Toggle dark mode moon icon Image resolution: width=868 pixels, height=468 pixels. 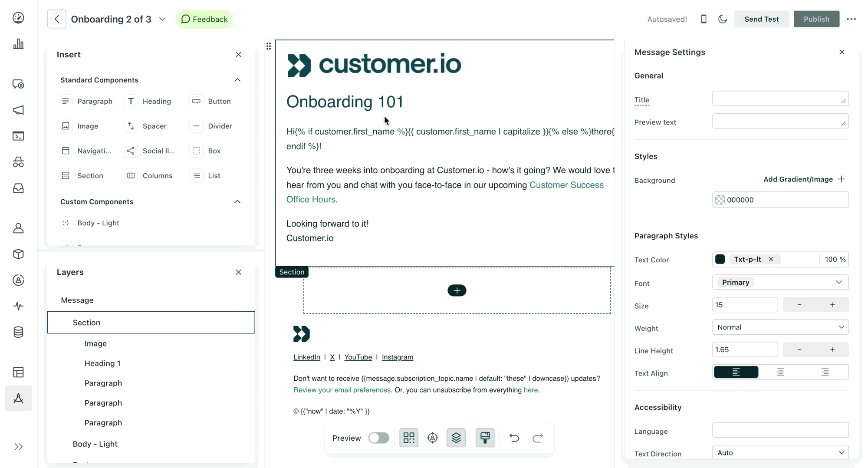pos(723,19)
